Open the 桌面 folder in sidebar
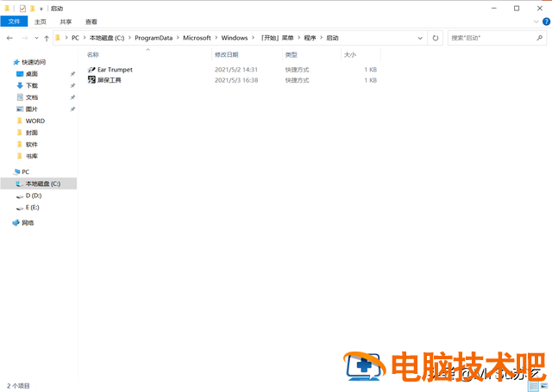The image size is (552, 392). [x=31, y=74]
